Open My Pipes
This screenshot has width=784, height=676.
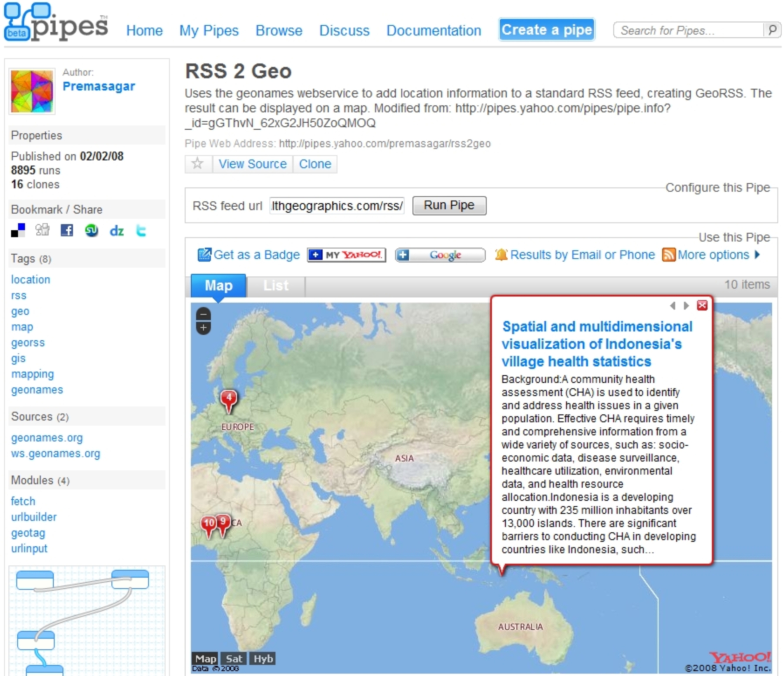[x=209, y=31]
